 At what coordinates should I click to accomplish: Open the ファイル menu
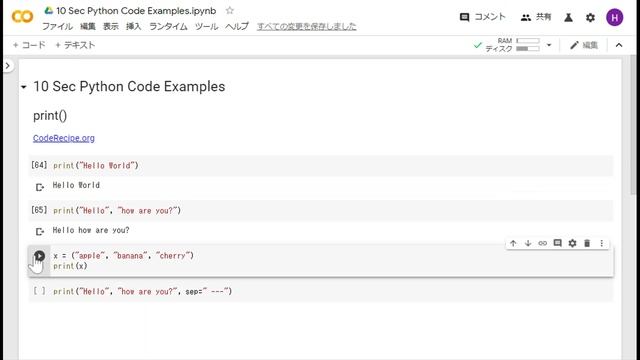click(x=57, y=27)
